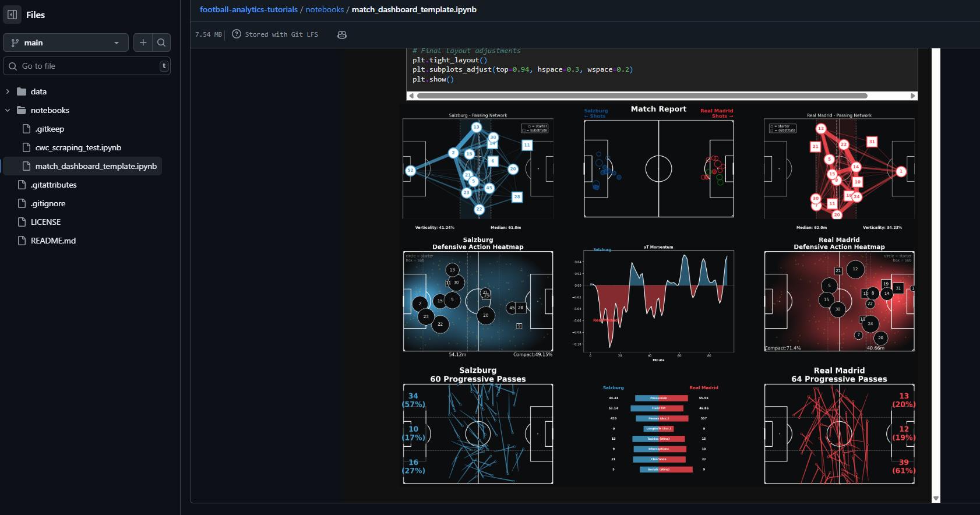The image size is (980, 515).
Task: Expand the data folder chevron
Action: pyautogui.click(x=8, y=91)
